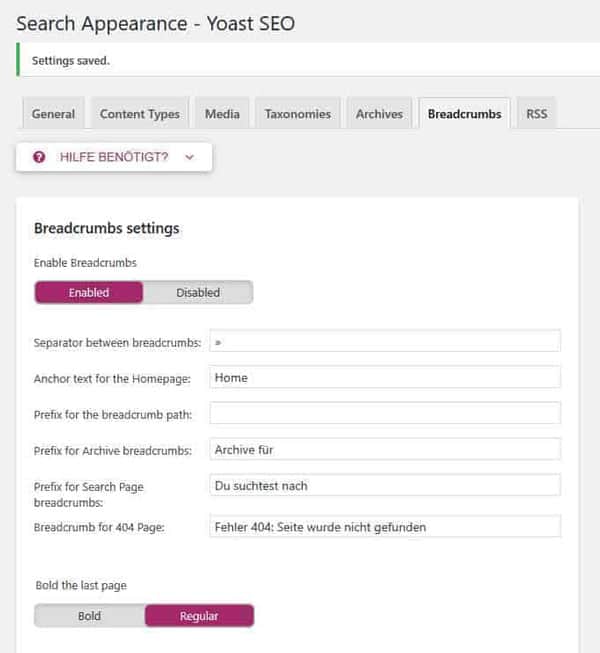
Task: Open the Archives tab
Action: pos(379,114)
